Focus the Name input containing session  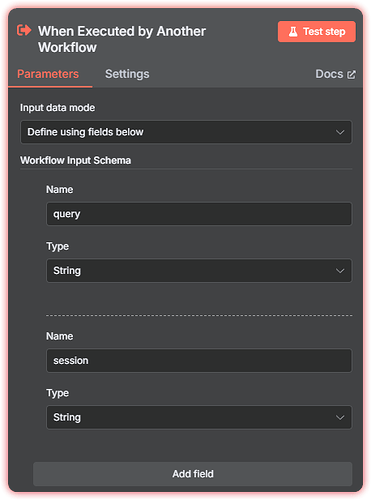click(x=199, y=361)
